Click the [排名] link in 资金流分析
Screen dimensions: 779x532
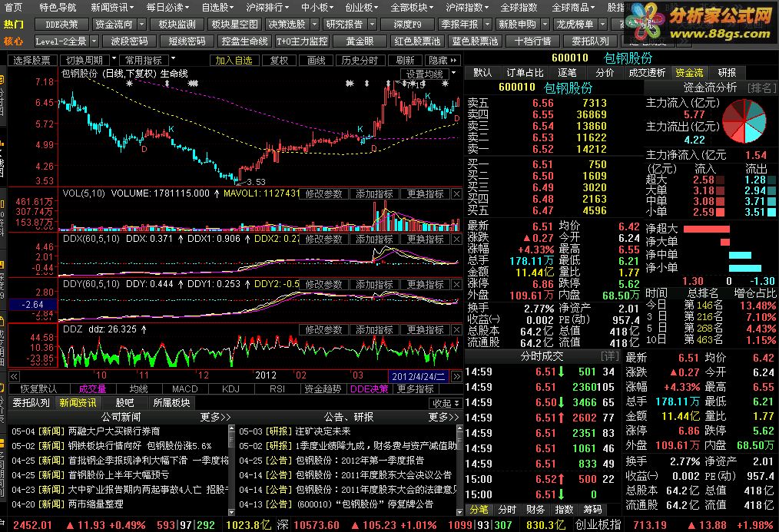point(761,88)
